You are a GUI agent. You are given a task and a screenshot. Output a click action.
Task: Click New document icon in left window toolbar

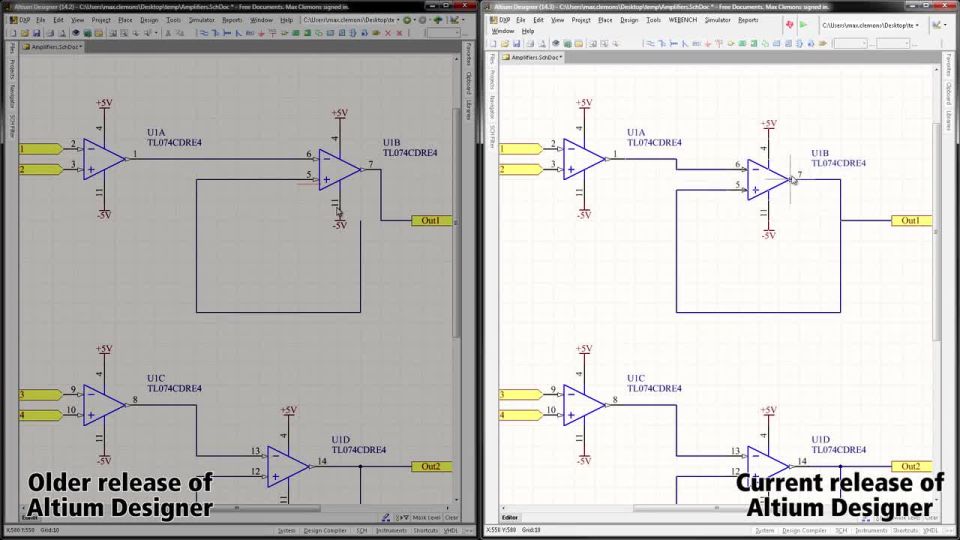point(13,33)
